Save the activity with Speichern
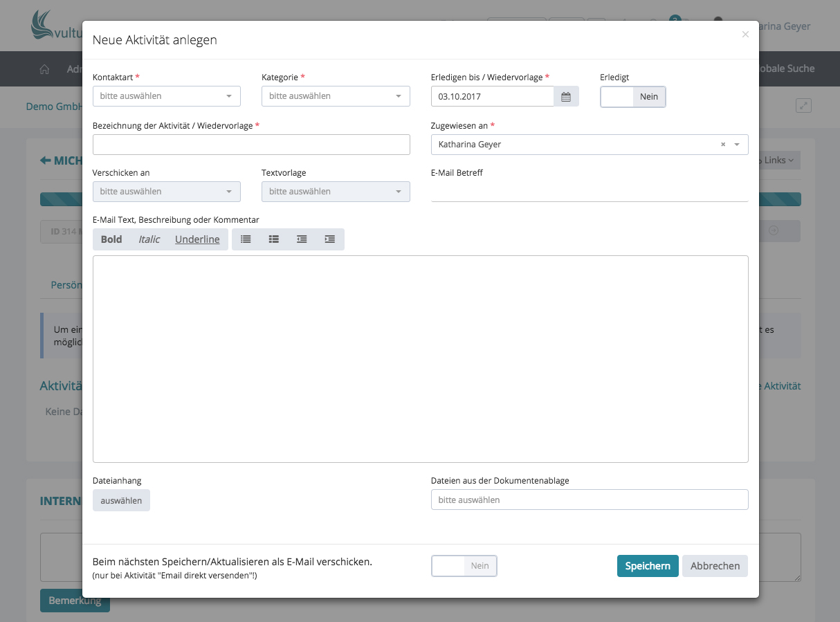The image size is (840, 622). tap(648, 566)
